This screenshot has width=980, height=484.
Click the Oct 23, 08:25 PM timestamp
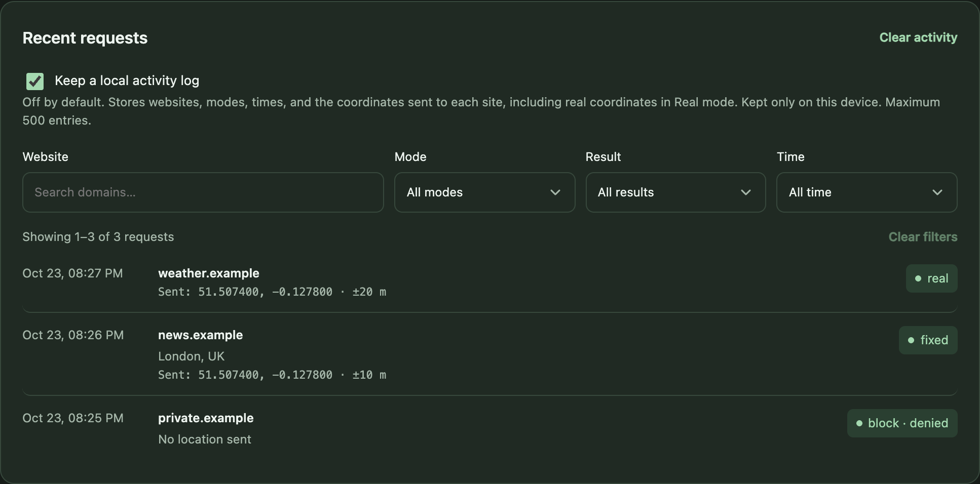pyautogui.click(x=73, y=418)
